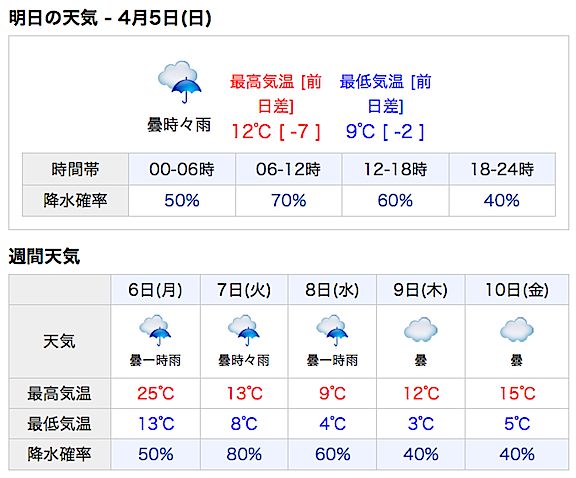The image size is (576, 478).
Task: Click the 80% weekly precipitation for Tuesday
Action: (244, 454)
